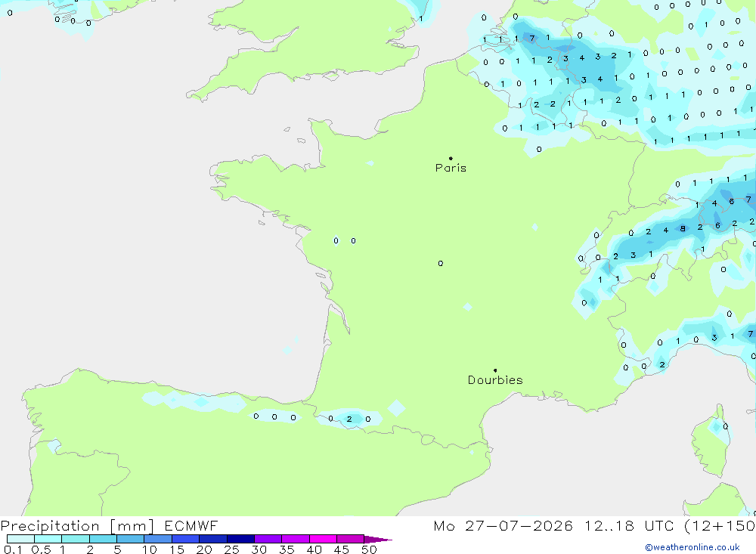Click the '0.5' legend scale label
Image resolution: width=756 pixels, height=554 pixels.
41,549
